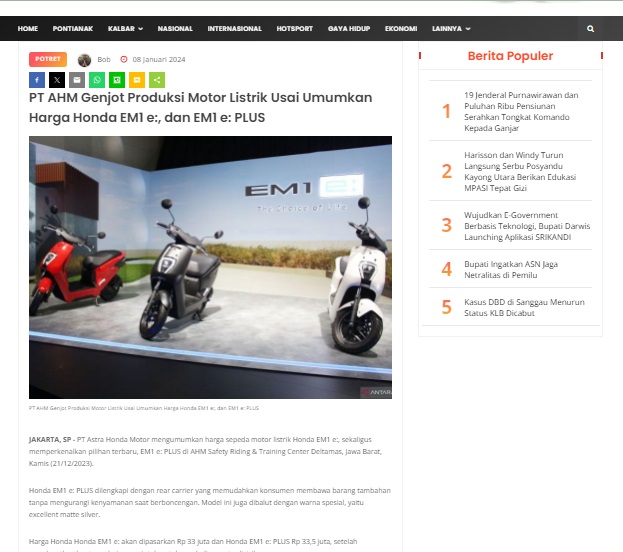Open the generic share options icon
This screenshot has height=552, width=623.
tap(157, 80)
